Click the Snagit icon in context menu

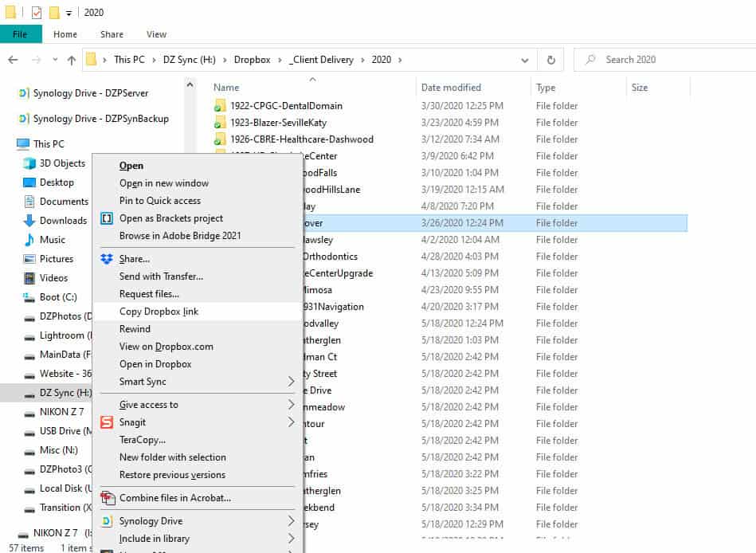tap(107, 422)
